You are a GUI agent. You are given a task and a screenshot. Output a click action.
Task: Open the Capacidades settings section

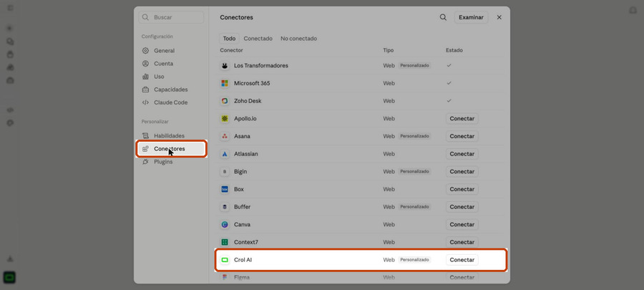(171, 90)
